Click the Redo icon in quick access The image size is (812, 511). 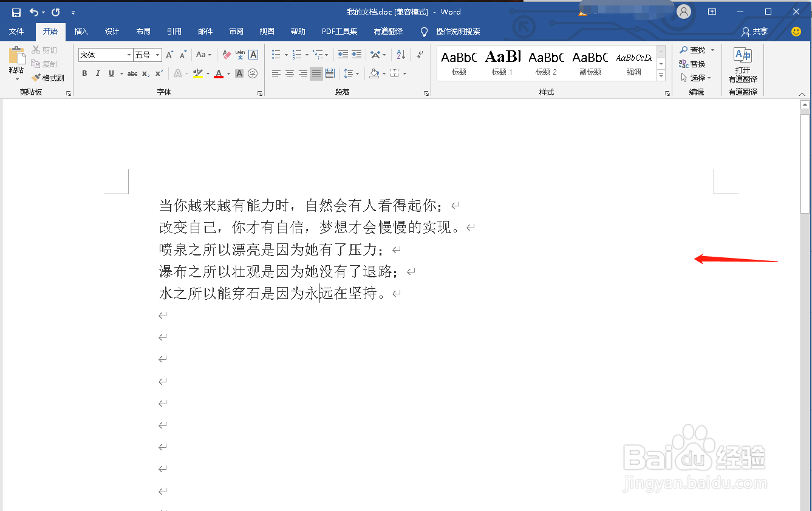[55, 12]
